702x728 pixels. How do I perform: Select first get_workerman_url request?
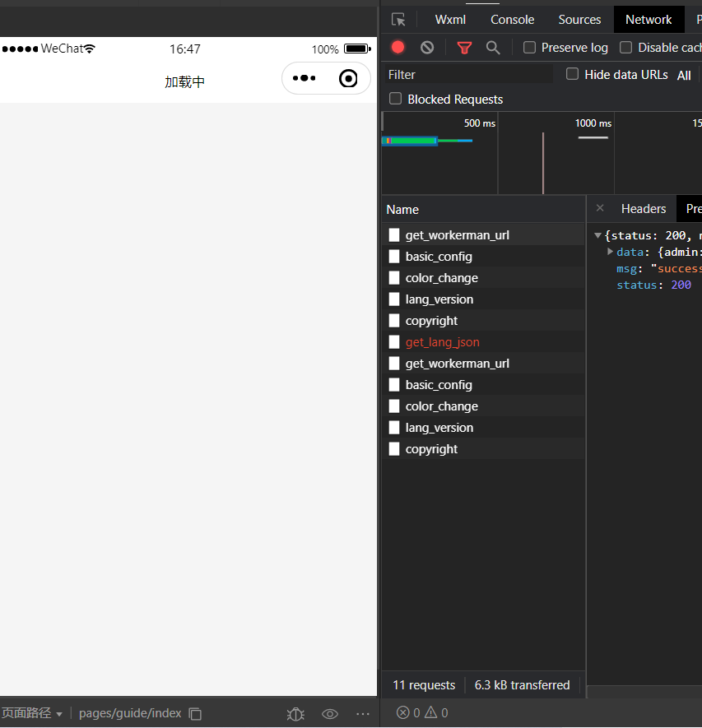coord(483,235)
